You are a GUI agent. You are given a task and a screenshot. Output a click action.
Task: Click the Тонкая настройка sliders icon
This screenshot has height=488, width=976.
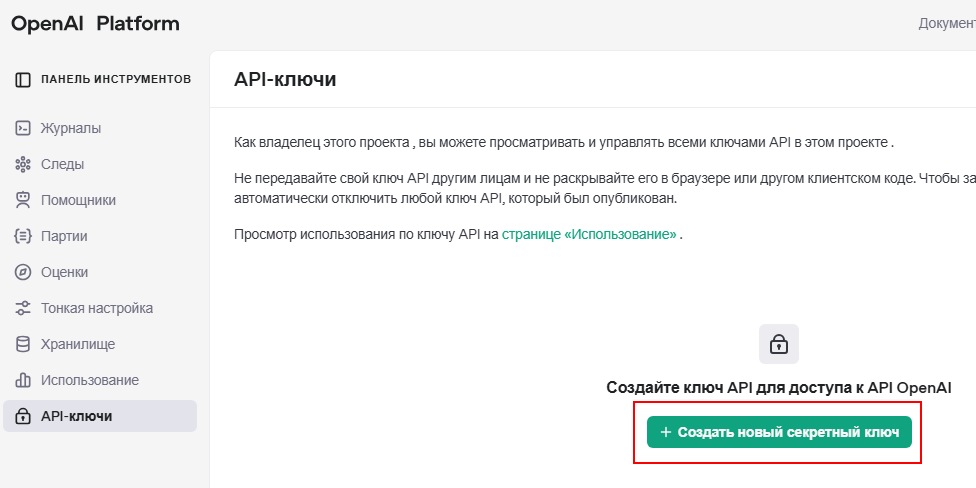coord(22,308)
